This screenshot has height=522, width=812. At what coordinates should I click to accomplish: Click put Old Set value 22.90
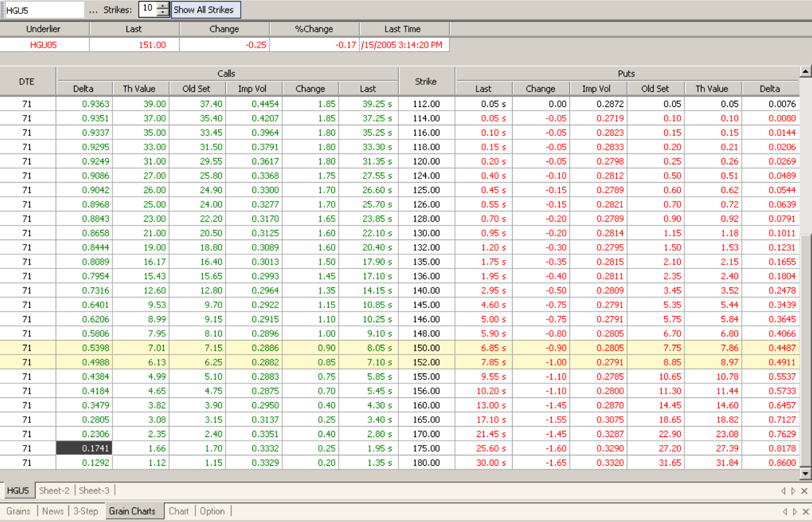click(x=656, y=434)
